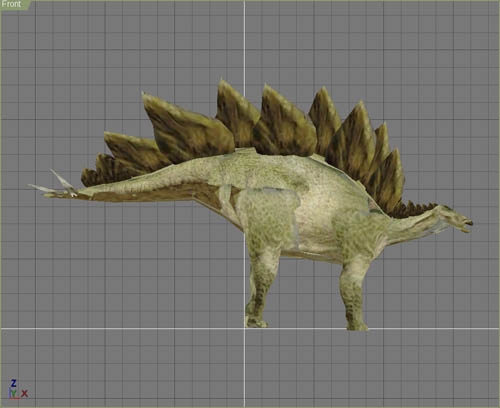Pick the stegosaurus front leg foot

click(357, 324)
